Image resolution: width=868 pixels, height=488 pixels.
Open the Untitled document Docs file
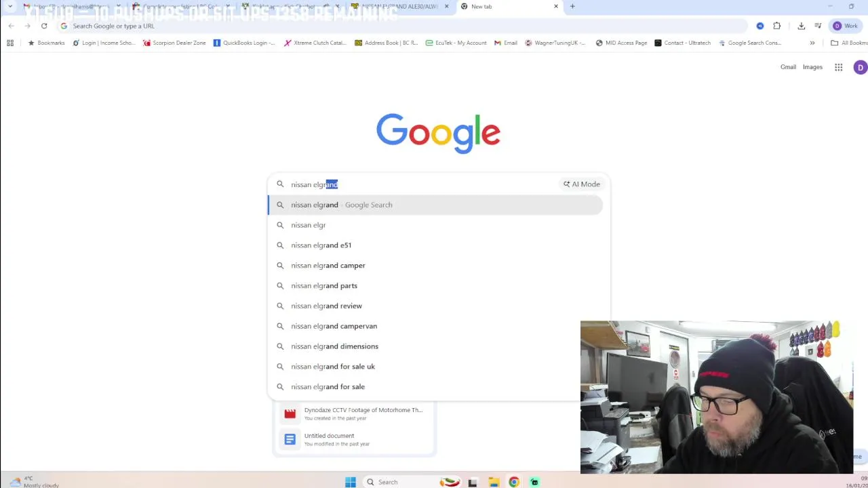tap(353, 439)
